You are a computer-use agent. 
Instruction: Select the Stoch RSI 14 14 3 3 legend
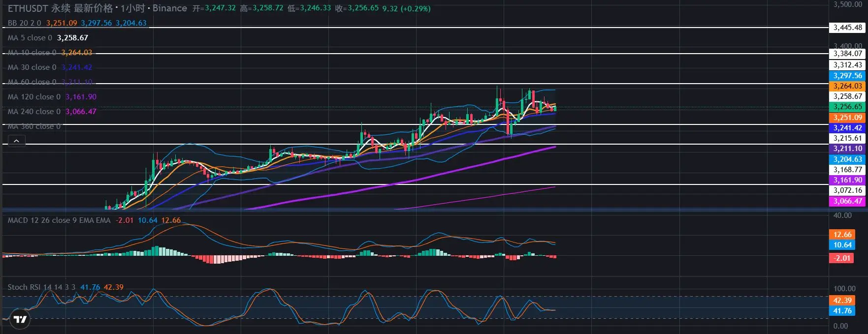(x=42, y=287)
